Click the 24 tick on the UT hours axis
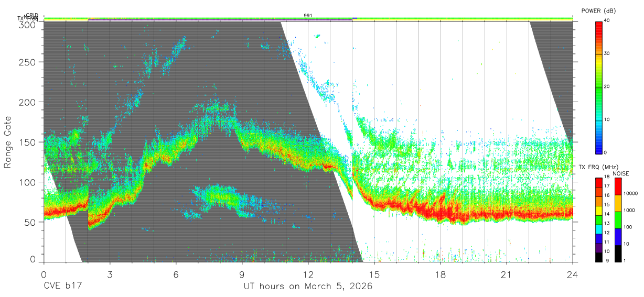This screenshot has height=297, width=644. 572,274
